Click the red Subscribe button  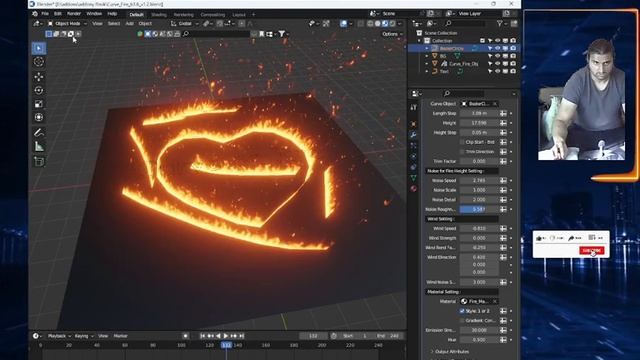(x=591, y=250)
